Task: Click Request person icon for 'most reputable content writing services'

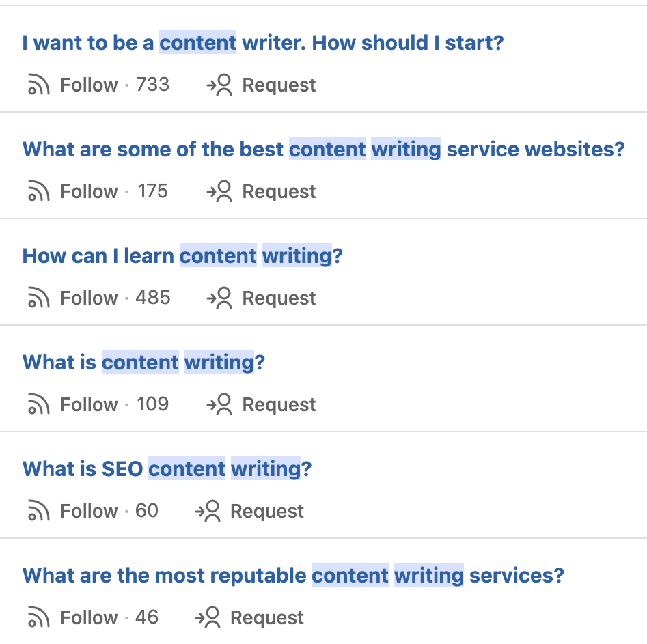Action: point(207,618)
